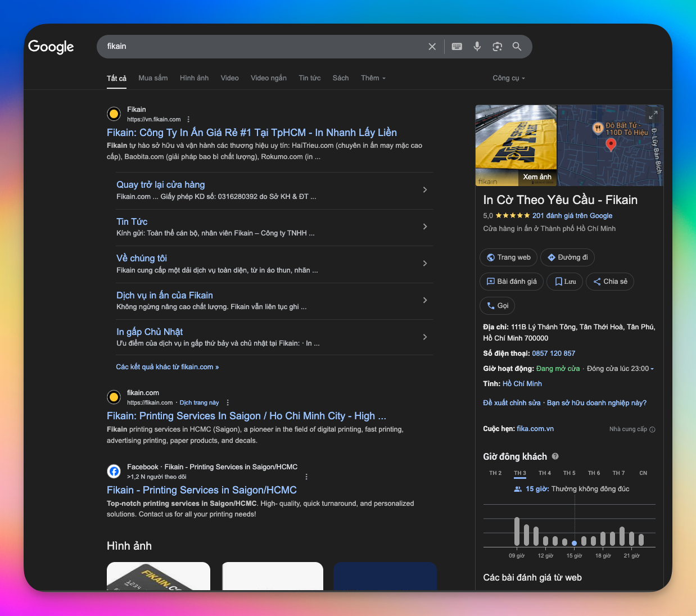Viewport: 696px width, 616px height.
Task: Click the magnifier search submit icon
Action: tap(517, 47)
